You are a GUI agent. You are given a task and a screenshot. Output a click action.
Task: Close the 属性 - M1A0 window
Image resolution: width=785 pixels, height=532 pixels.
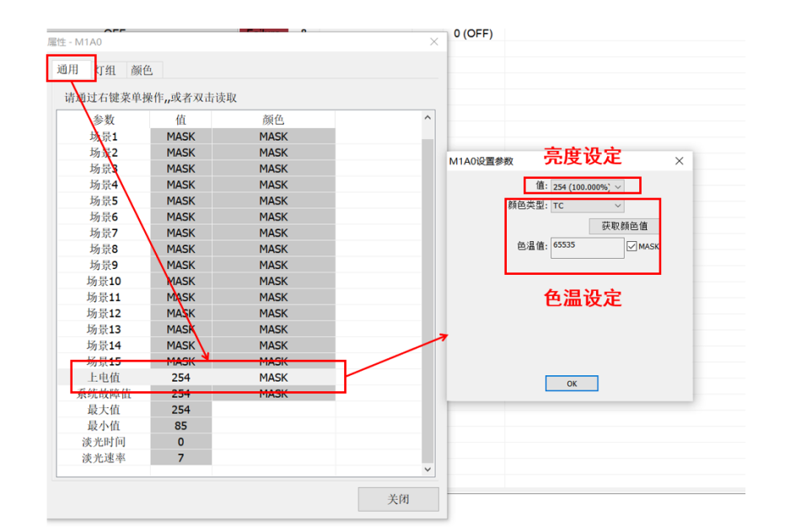tap(434, 41)
